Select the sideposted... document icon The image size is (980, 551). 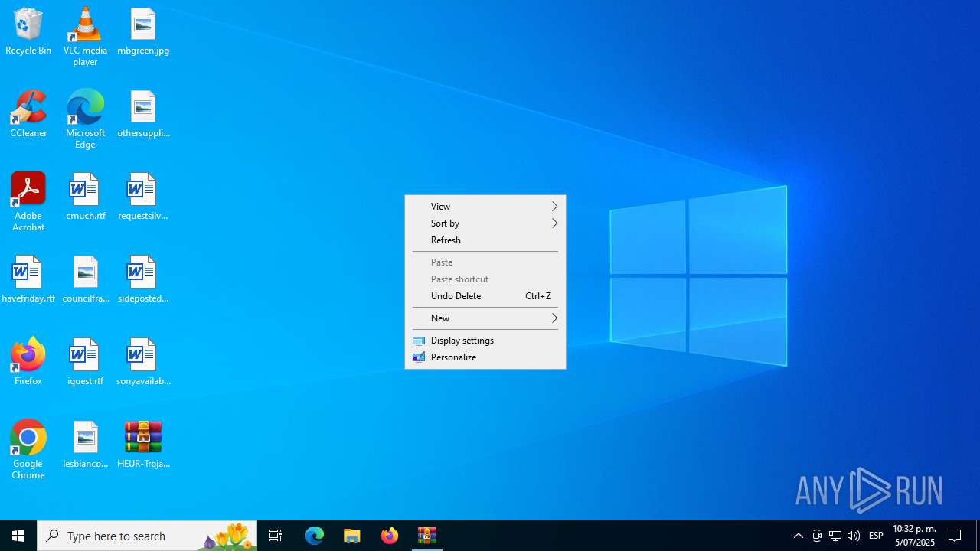click(143, 279)
